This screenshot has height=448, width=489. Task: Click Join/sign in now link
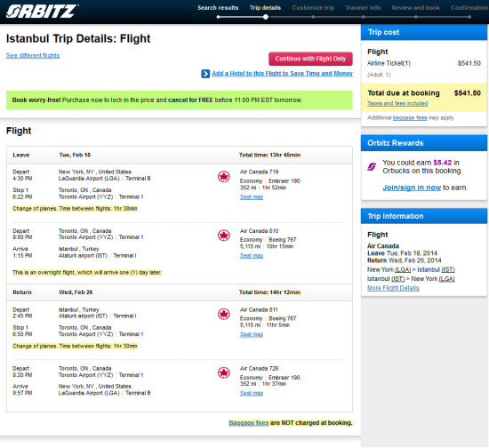click(x=412, y=188)
